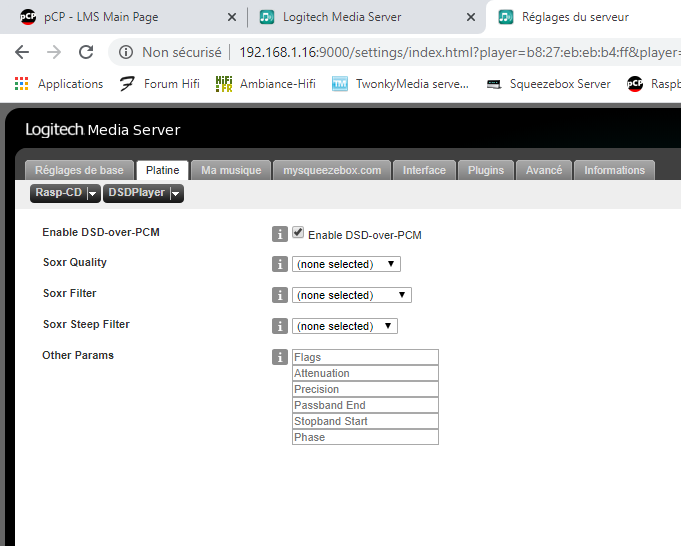Click the browser forward arrow
Image resolution: width=681 pixels, height=546 pixels.
click(54, 52)
